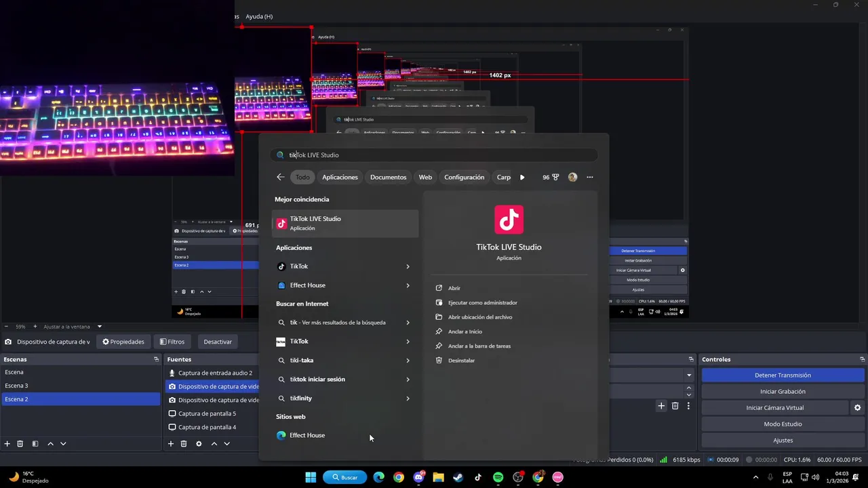
Task: Move selected scene down in Escenas
Action: click(63, 444)
